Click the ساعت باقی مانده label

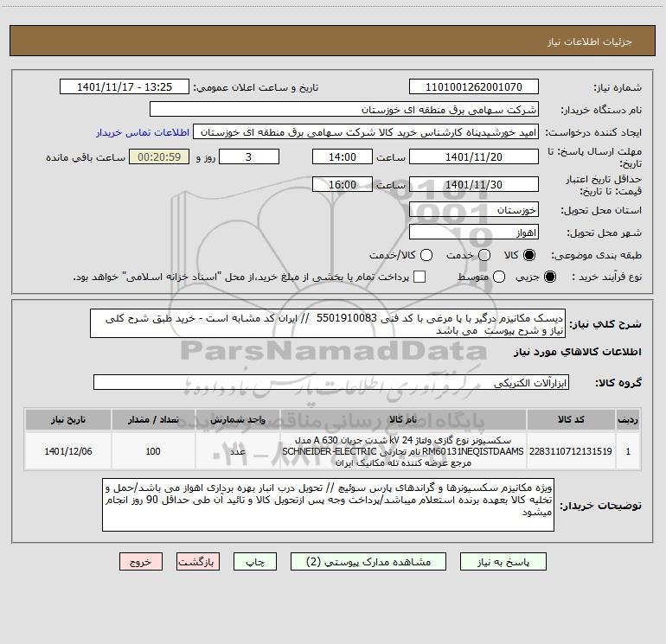86,157
